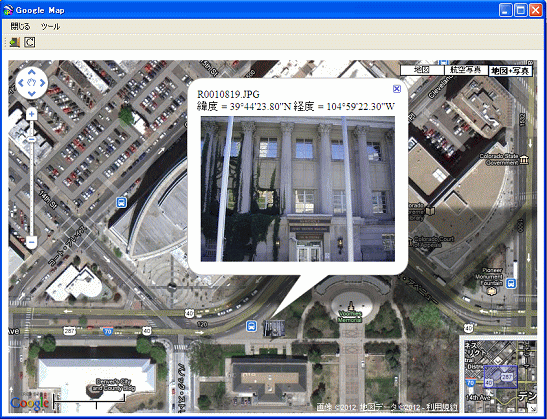Click the bus stop icon beside photo marker
Image resolution: width=547 pixels, height=419 pixels.
[252, 327]
